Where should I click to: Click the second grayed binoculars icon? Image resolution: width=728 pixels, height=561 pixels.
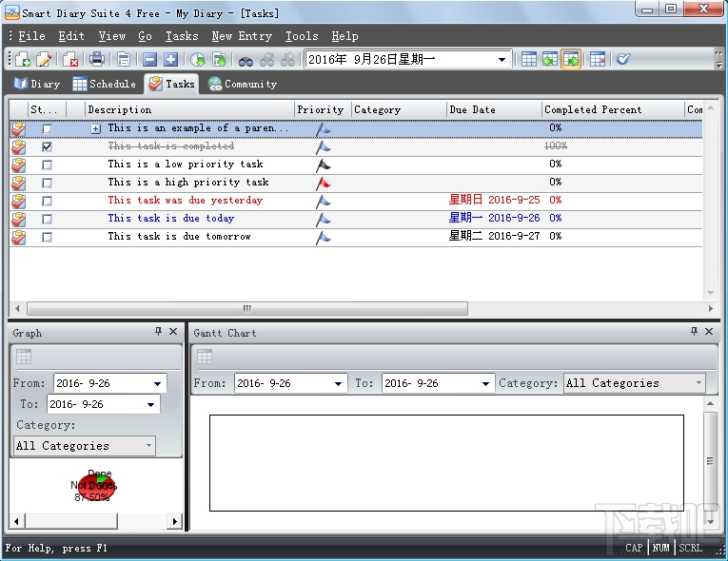click(287, 59)
